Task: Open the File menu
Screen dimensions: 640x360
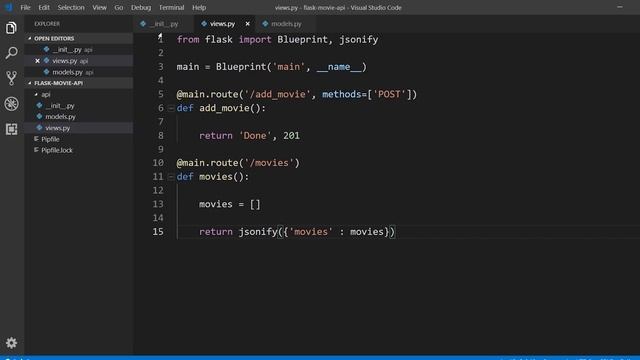Action: 25,7
